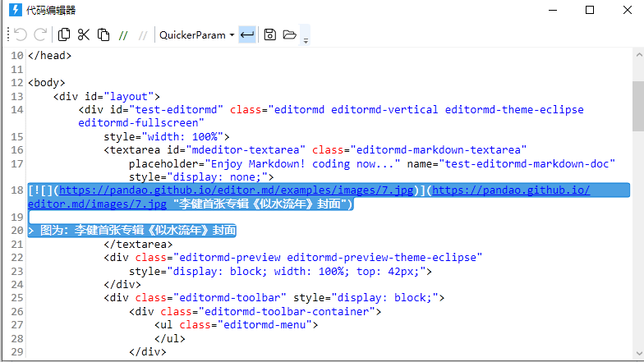Click "test-editormd" id value on line 14
The height and width of the screenshot is (362, 644).
(x=176, y=110)
